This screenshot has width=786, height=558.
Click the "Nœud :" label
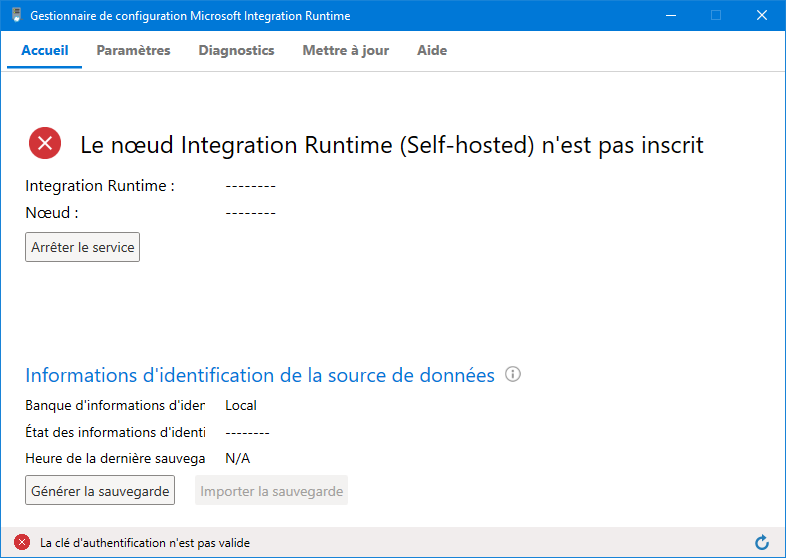52,213
